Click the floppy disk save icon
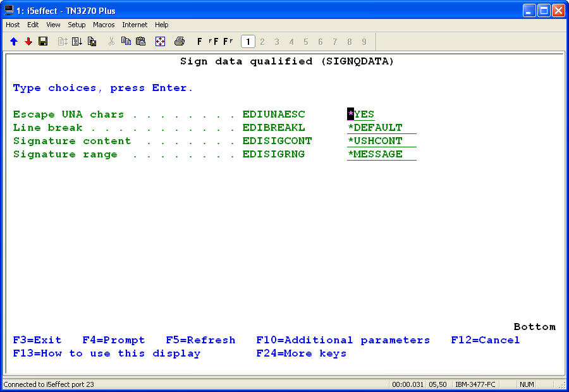569x392 pixels. [43, 42]
